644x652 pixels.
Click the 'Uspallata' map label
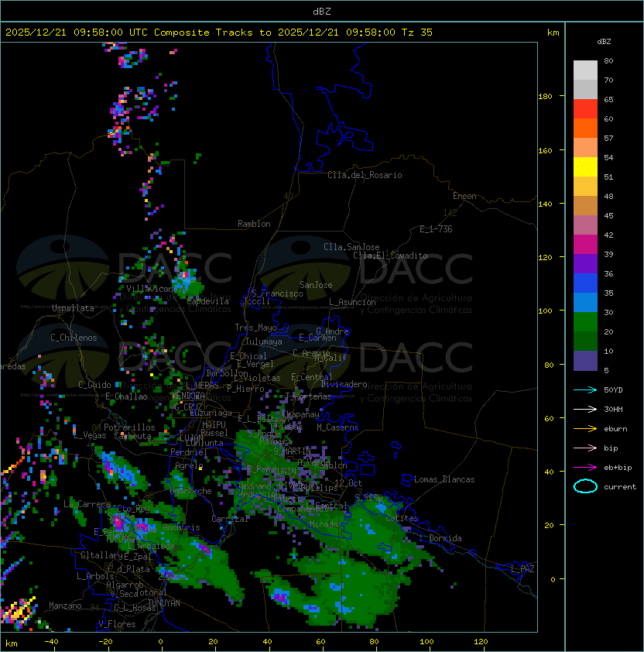(x=73, y=308)
